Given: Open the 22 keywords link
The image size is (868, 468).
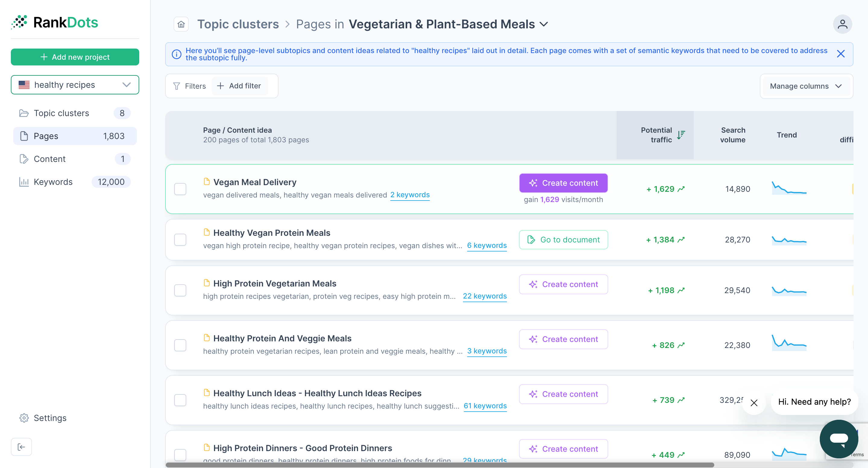Looking at the screenshot, I should point(484,296).
